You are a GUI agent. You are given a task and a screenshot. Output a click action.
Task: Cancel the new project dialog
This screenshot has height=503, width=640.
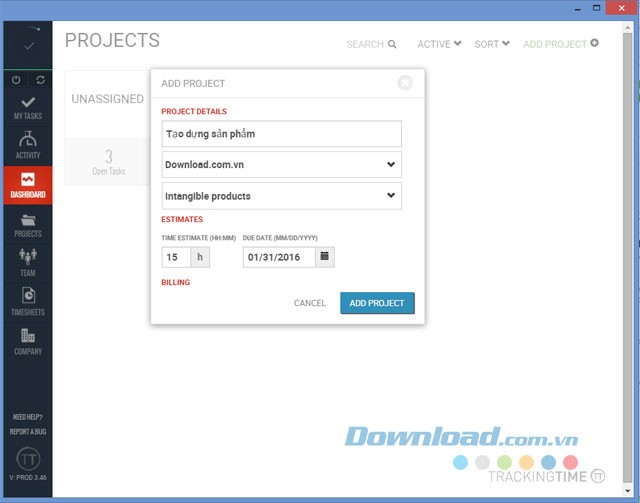310,303
